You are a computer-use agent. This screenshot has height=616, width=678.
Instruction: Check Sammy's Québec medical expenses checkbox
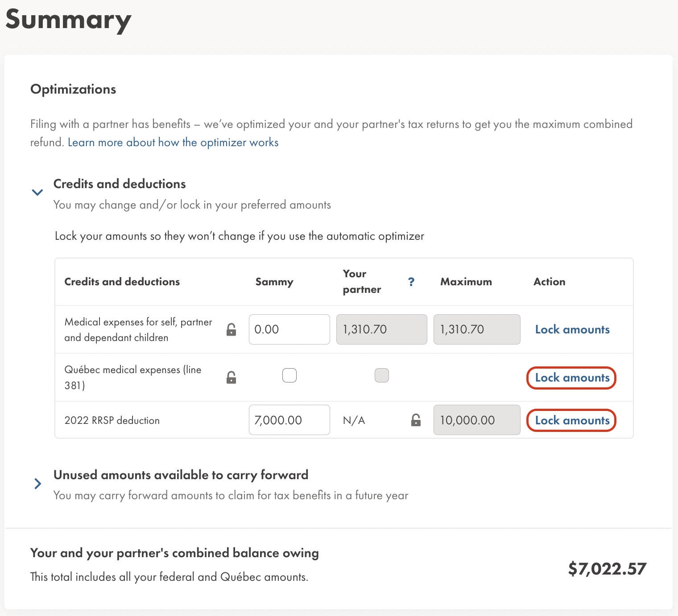click(289, 375)
